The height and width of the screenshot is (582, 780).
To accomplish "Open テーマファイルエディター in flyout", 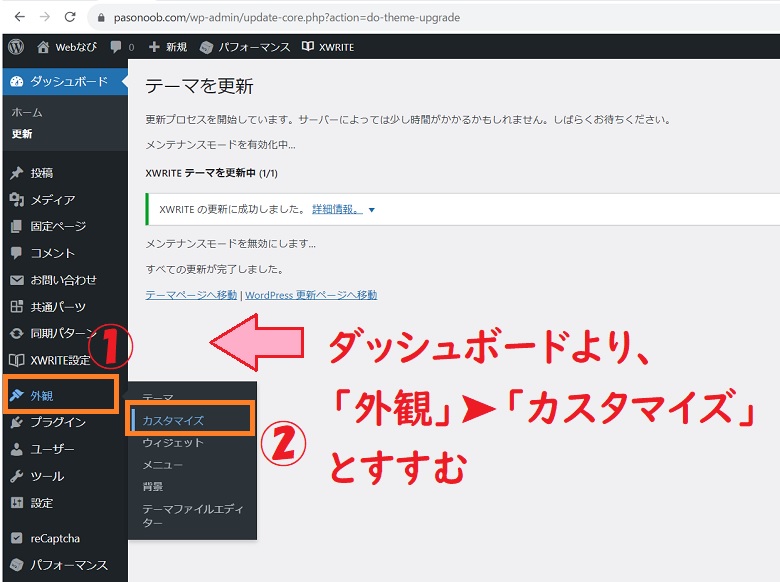I will tap(193, 516).
